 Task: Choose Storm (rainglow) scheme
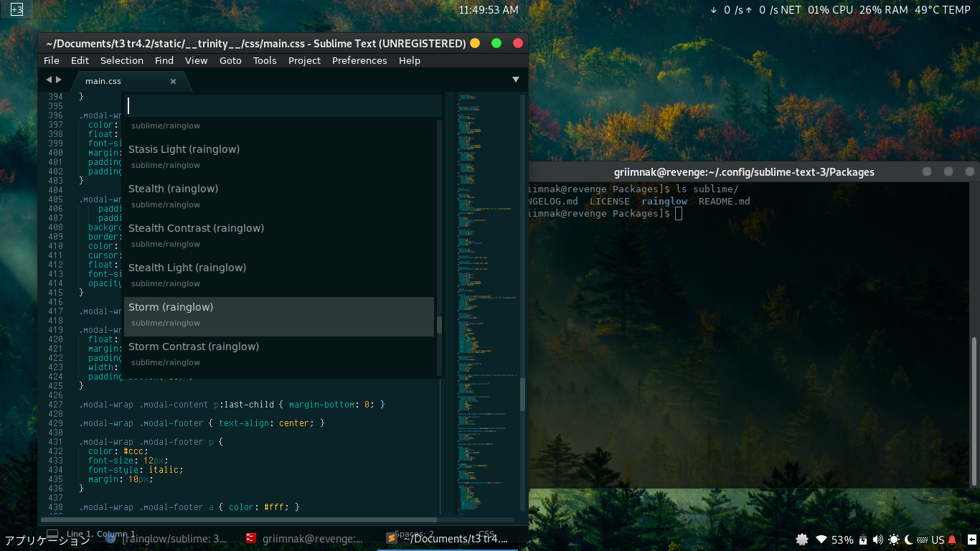point(279,316)
